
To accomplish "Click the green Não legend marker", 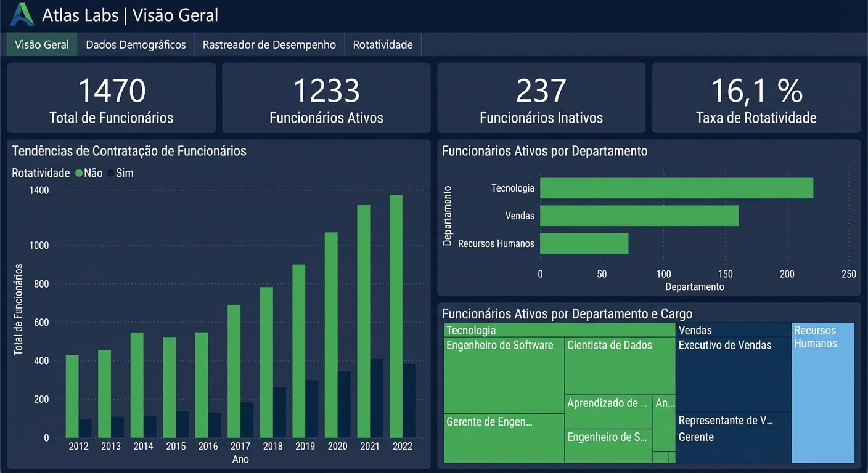I will click(x=79, y=174).
